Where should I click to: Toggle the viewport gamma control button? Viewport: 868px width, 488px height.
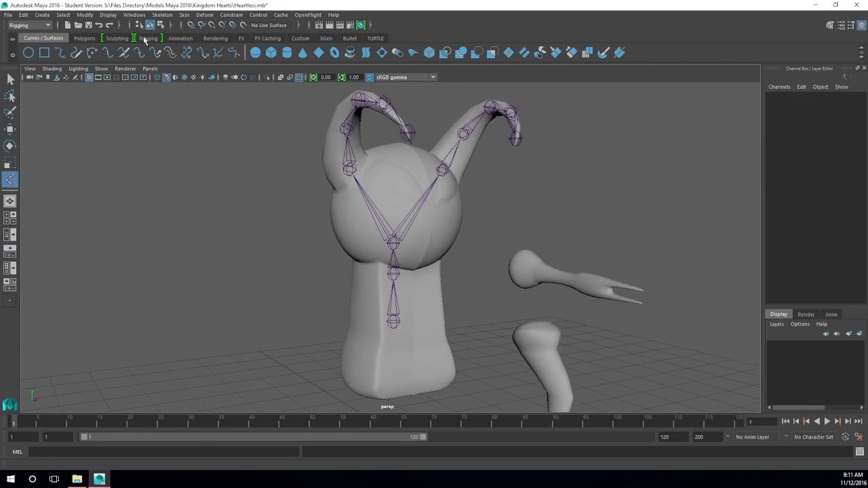tap(341, 77)
